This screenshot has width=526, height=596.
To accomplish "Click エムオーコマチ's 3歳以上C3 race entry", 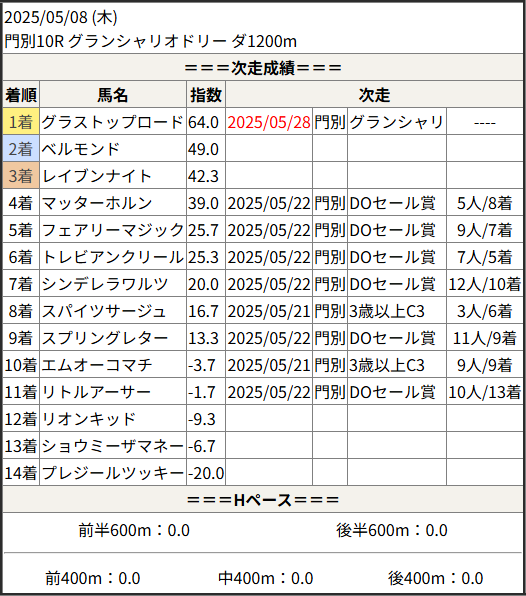I will 387,365.
